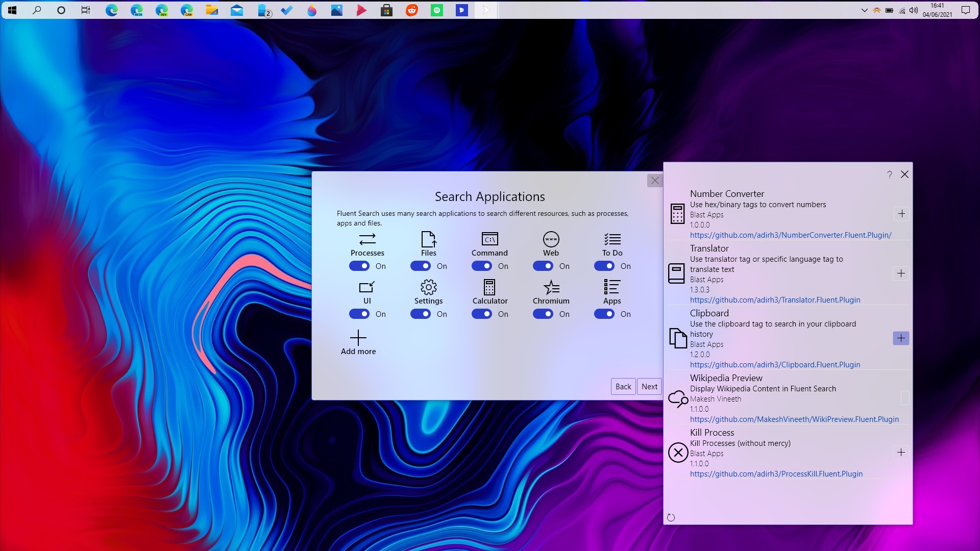Viewport: 980px width, 551px height.
Task: Open Reddit from the taskbar
Action: tap(412, 10)
